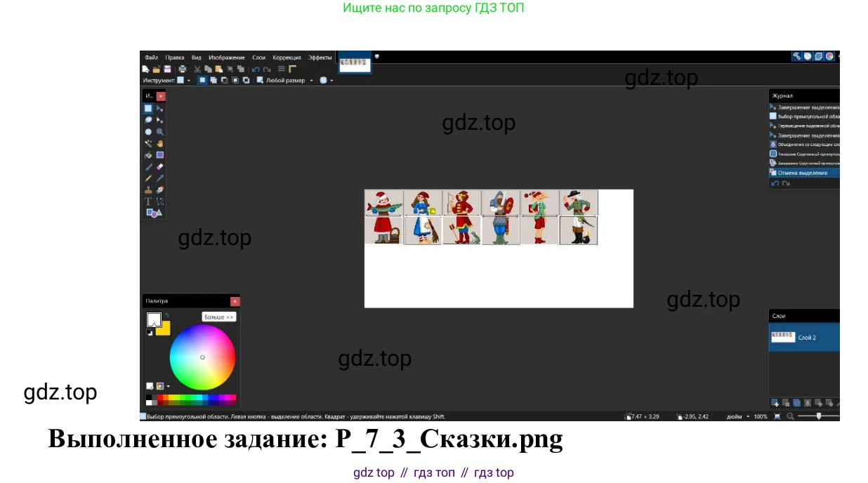Swap primary and secondary colors
The height and width of the screenshot is (483, 868).
166,315
